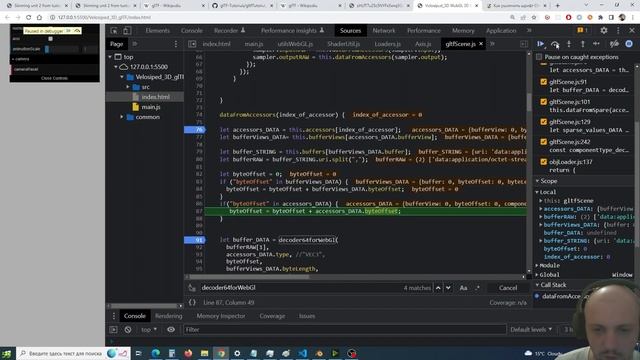Open DevTools customize three-dot menu

tap(618, 31)
